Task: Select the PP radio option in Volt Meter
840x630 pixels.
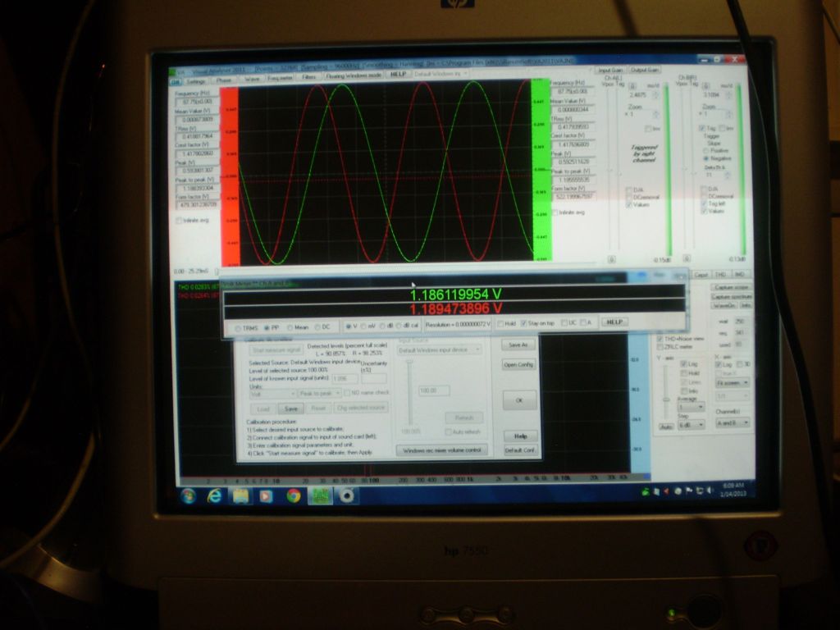Action: point(267,328)
